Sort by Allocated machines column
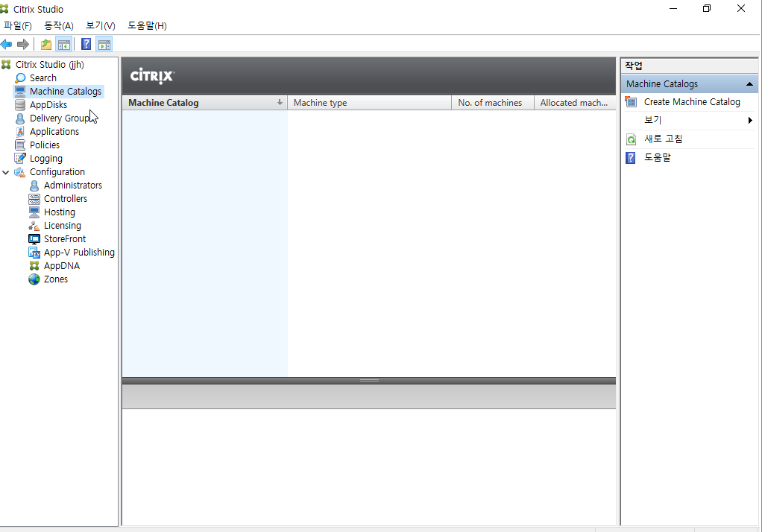Screen dimensions: 762x532 575,103
